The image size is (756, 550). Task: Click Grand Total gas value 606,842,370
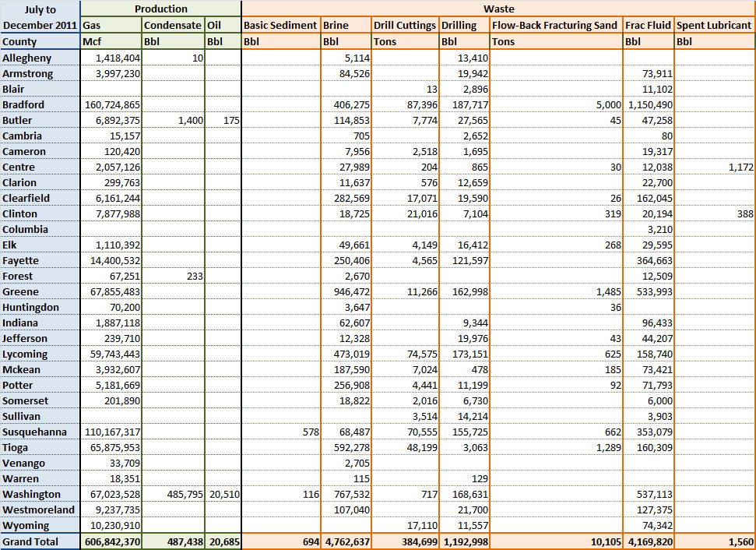tap(111, 541)
